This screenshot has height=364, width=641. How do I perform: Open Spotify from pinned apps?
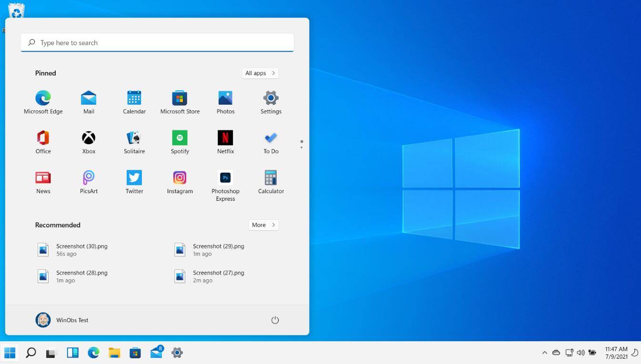tap(180, 142)
